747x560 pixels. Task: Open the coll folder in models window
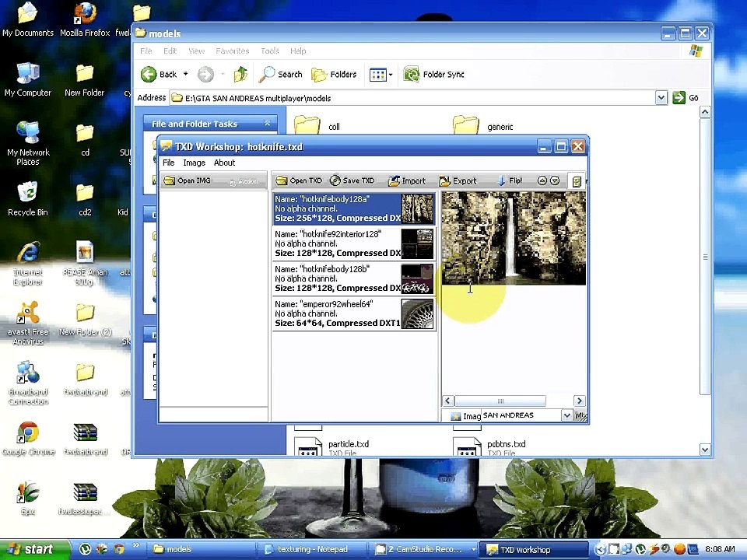317,125
